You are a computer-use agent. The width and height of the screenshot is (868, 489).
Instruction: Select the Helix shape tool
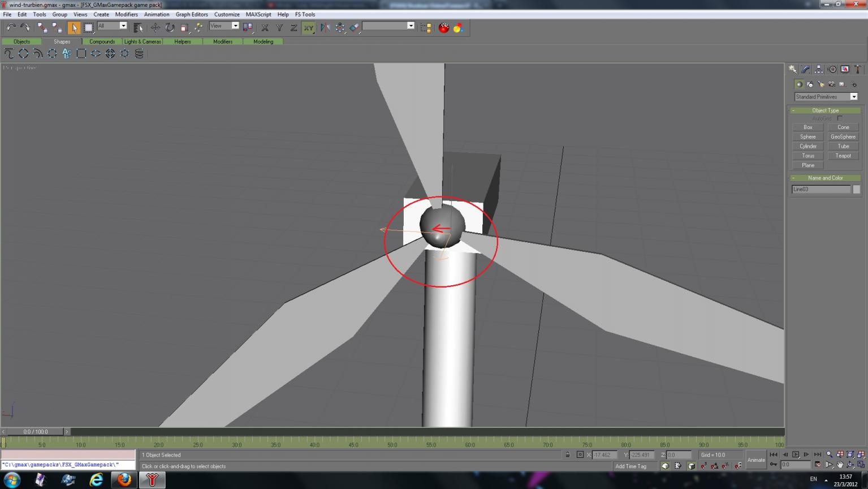pos(139,54)
